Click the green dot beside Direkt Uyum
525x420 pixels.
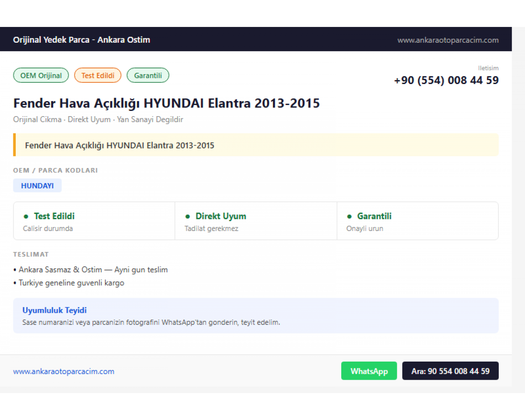[x=188, y=216]
